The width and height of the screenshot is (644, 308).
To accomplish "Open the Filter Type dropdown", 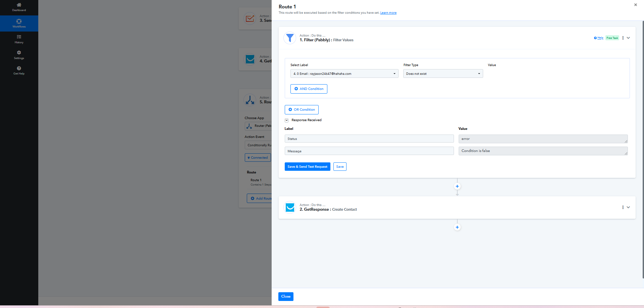I will point(443,74).
